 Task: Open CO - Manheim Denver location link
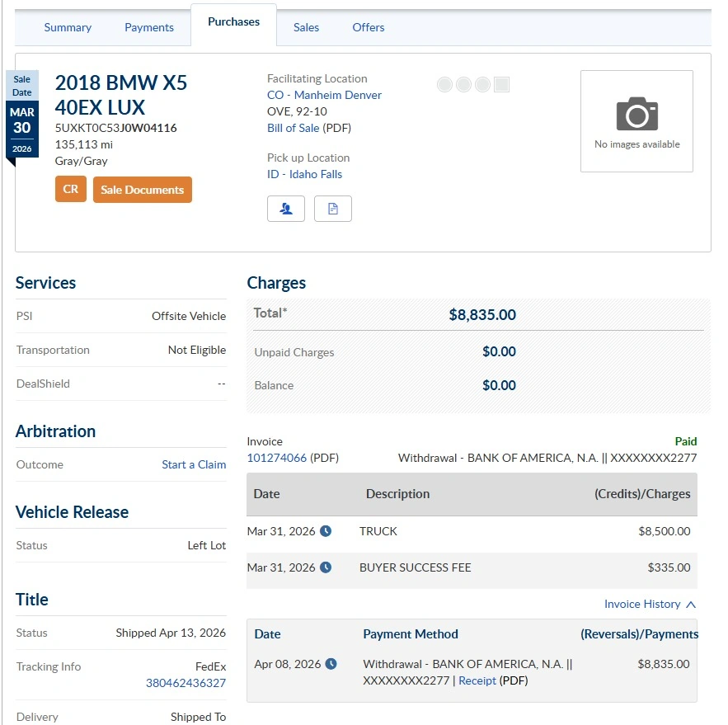tap(324, 95)
